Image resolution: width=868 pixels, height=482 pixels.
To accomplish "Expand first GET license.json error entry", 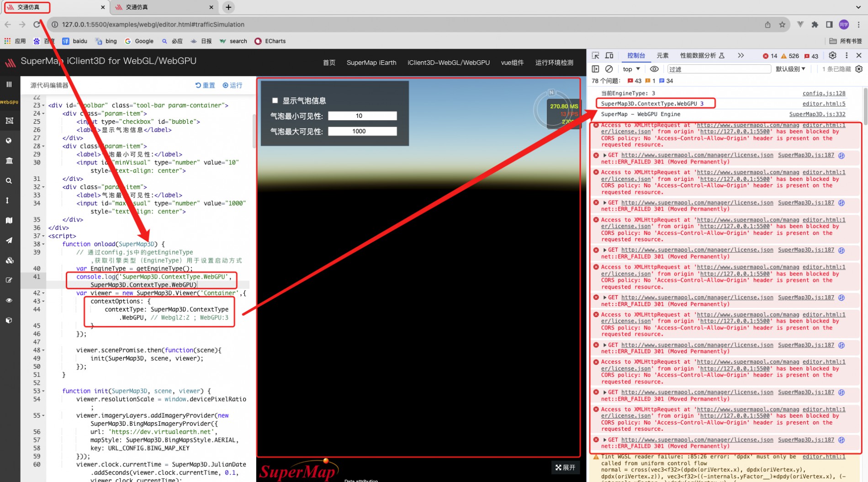I will (x=604, y=155).
